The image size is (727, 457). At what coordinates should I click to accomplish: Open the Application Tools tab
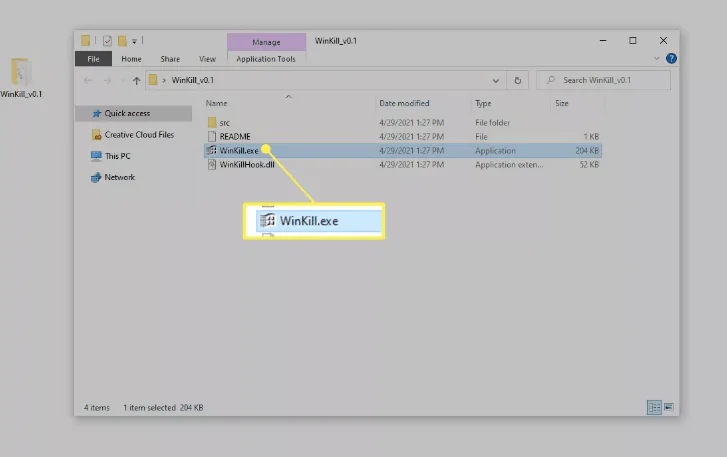click(266, 59)
